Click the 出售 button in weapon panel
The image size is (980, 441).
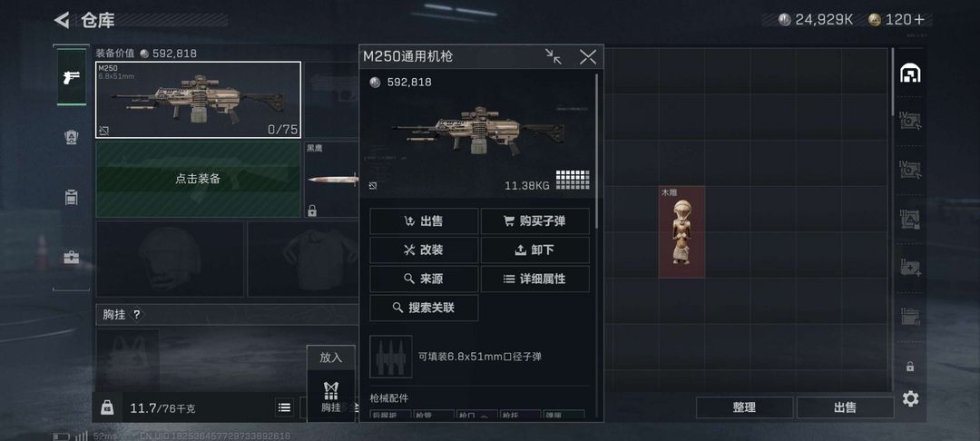pos(424,221)
